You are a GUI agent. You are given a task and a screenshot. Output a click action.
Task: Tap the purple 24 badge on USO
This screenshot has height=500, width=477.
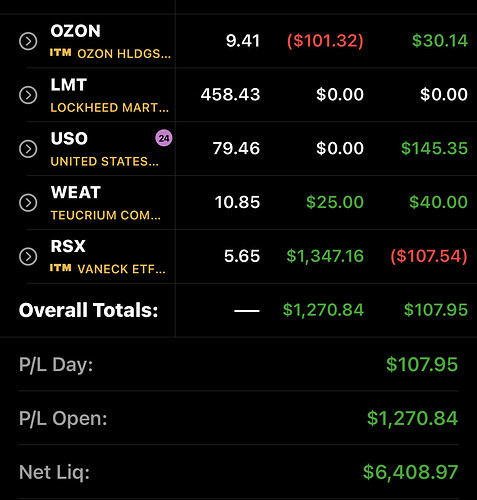click(164, 138)
